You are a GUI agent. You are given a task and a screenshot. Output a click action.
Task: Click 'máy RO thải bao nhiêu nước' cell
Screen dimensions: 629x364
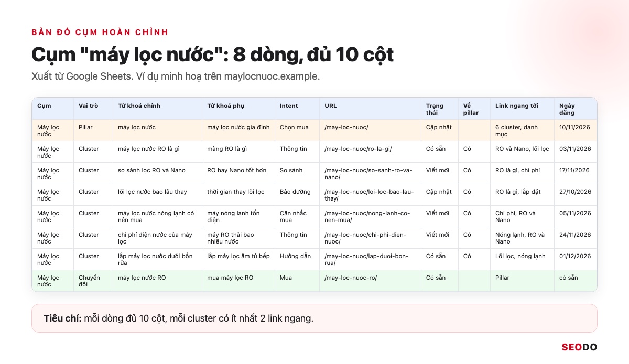click(238, 238)
